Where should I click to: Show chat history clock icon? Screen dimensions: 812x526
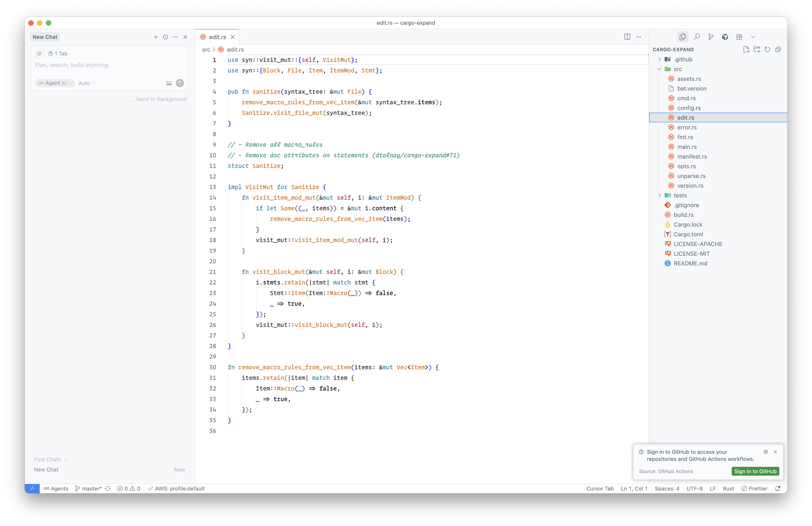pyautogui.click(x=165, y=37)
